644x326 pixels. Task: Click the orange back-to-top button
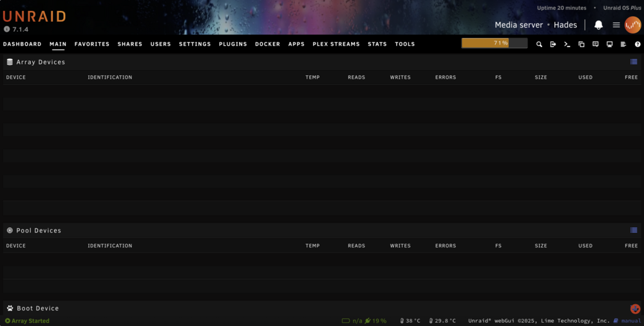635,309
